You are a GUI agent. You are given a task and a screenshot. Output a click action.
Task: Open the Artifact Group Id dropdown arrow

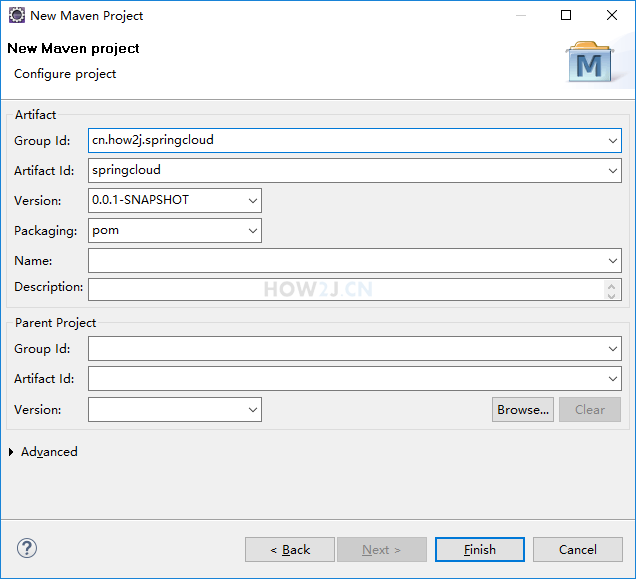coord(613,141)
